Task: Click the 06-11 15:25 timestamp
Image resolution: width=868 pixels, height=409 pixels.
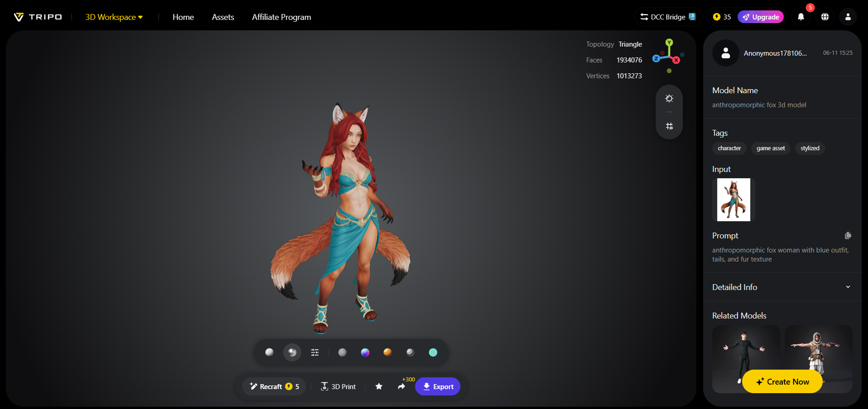Action: pyautogui.click(x=838, y=53)
